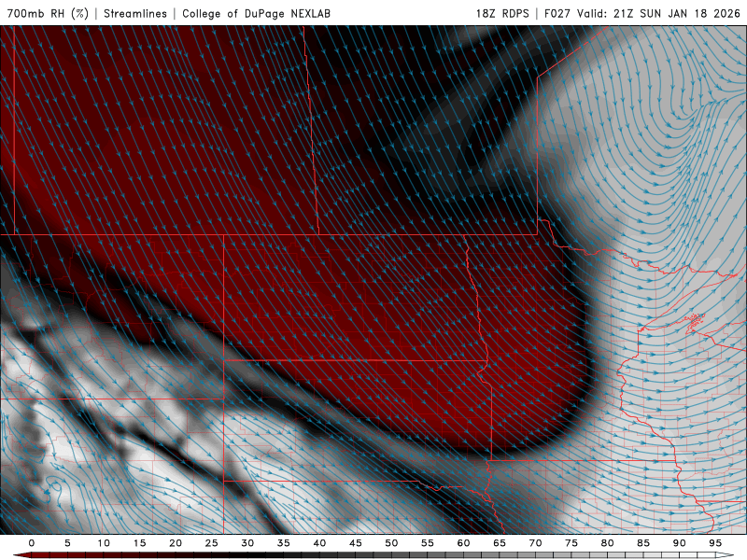Click the colorbar value label '25'
This screenshot has height=560, width=747.
212,543
